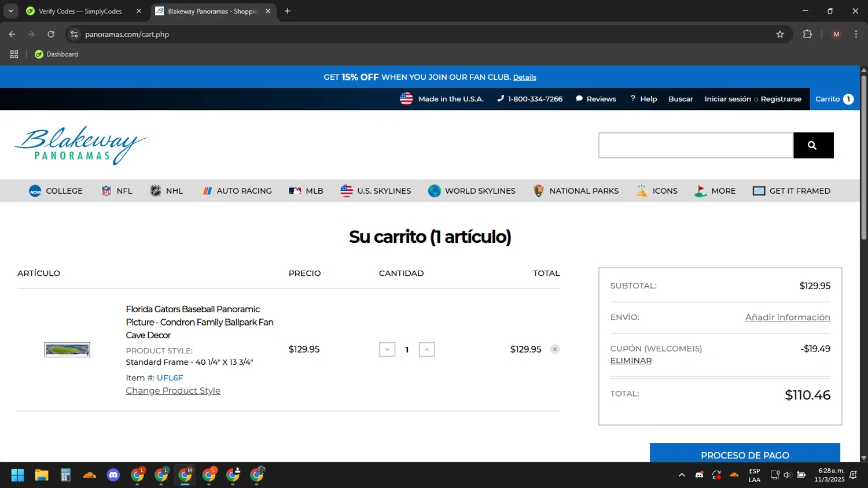Image resolution: width=868 pixels, height=488 pixels.
Task: Open the Fan Club Details link
Action: pos(524,77)
